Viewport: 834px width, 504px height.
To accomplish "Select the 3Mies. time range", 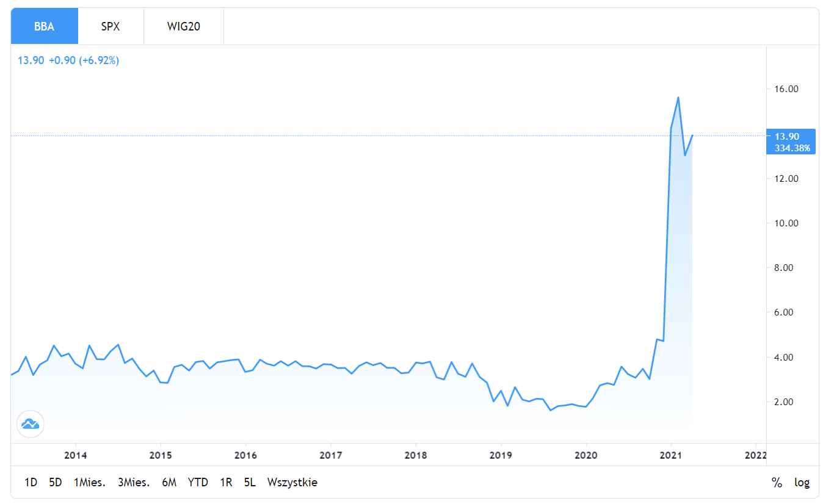I will click(x=134, y=482).
